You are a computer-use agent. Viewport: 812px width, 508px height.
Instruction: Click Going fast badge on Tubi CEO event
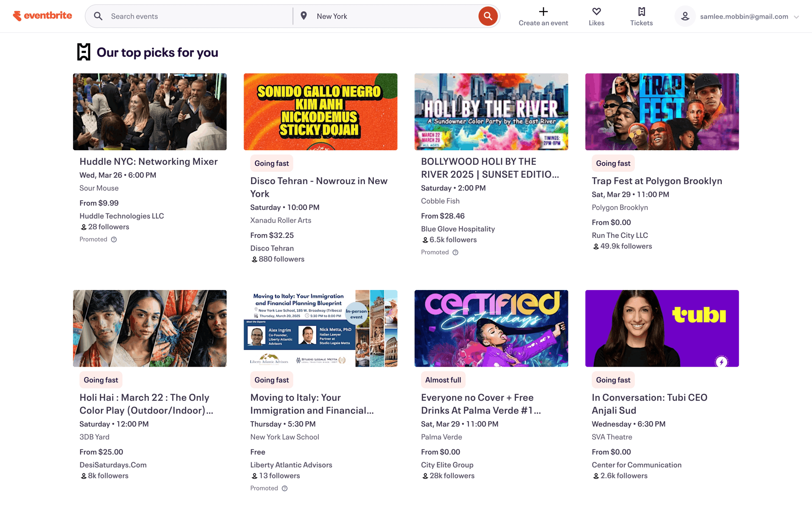pos(613,380)
